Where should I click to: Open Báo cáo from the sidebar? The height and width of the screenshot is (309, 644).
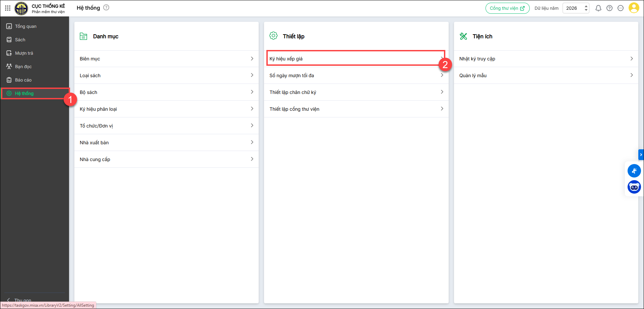pyautogui.click(x=23, y=80)
